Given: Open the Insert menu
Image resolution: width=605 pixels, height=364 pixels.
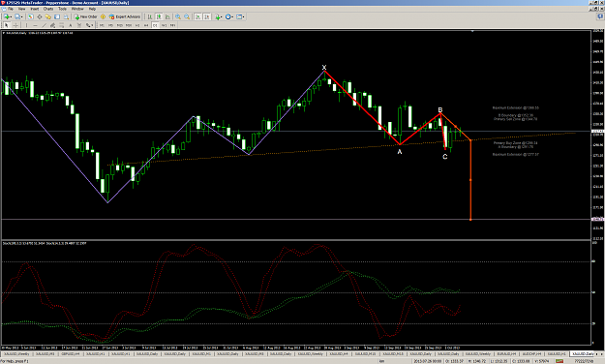Looking at the screenshot, I should coord(35,9).
